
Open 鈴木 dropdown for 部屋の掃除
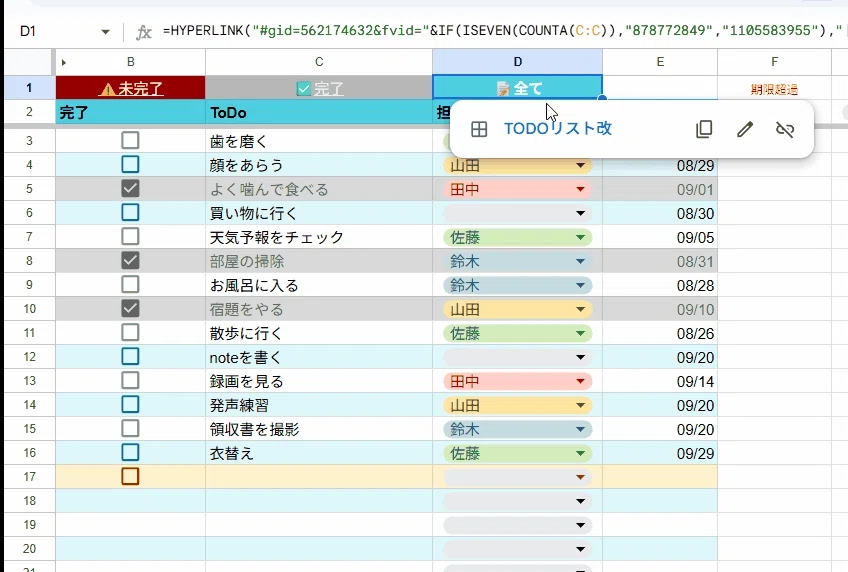point(580,262)
